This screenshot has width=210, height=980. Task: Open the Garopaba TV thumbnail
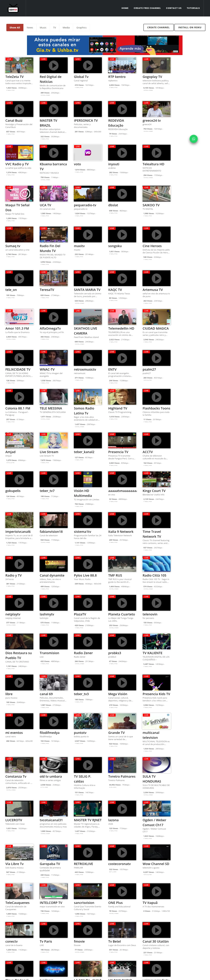(x=54, y=853)
